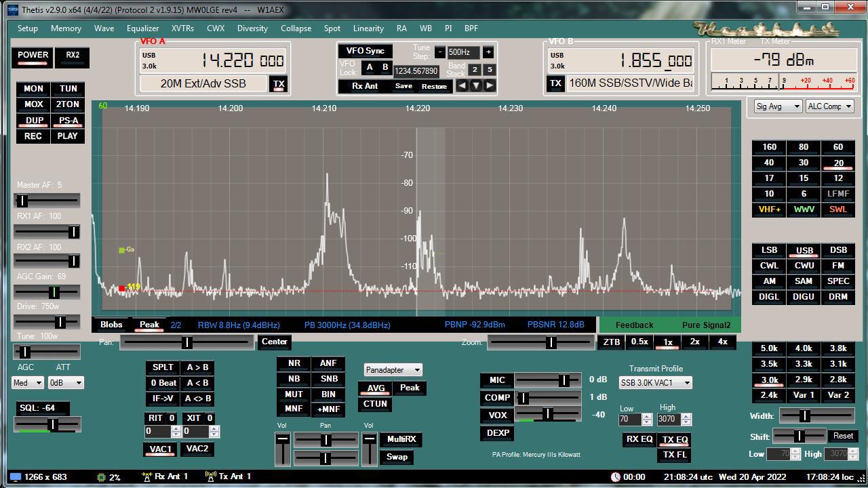Viewport: 868px width, 488px height.
Task: Click the band stack left arrow
Action: (462, 85)
